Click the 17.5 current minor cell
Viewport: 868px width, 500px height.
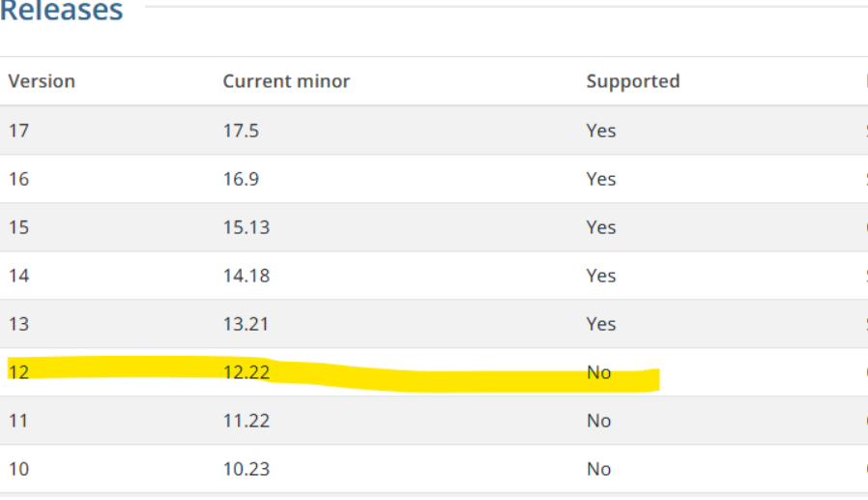click(x=241, y=131)
